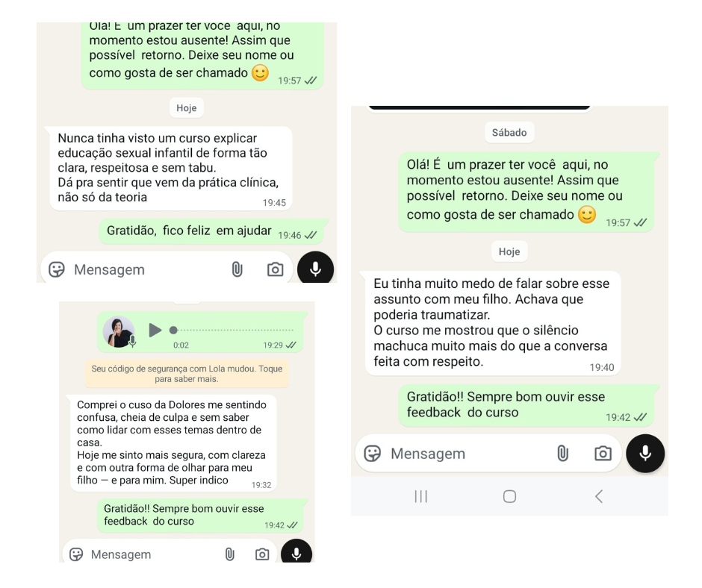The width and height of the screenshot is (702, 588).
Task: Record voice note in chat with 'fico feliz em ajudar'
Action: [x=315, y=269]
